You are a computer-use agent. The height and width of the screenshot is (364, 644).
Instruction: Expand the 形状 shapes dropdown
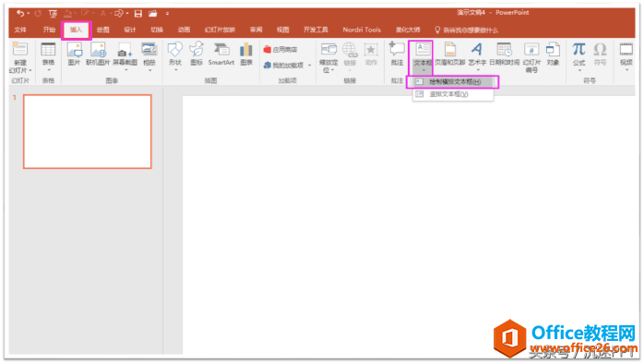pyautogui.click(x=175, y=70)
